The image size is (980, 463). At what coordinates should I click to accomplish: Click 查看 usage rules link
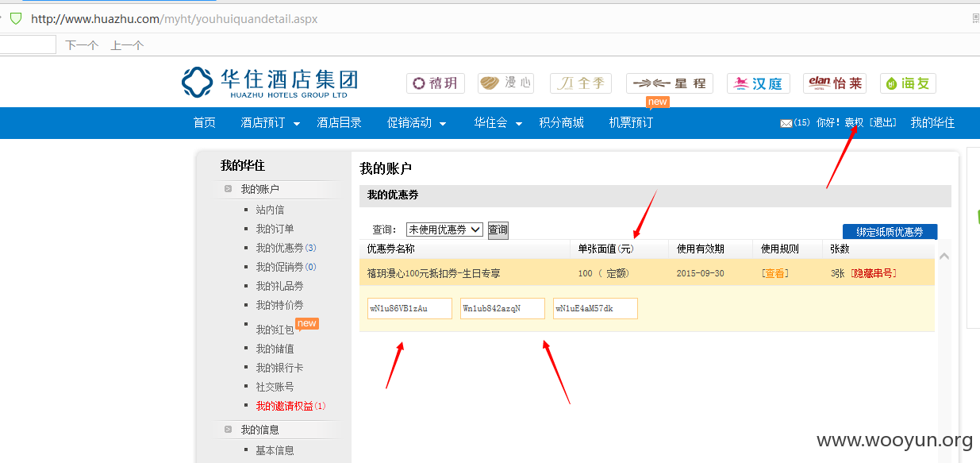774,273
